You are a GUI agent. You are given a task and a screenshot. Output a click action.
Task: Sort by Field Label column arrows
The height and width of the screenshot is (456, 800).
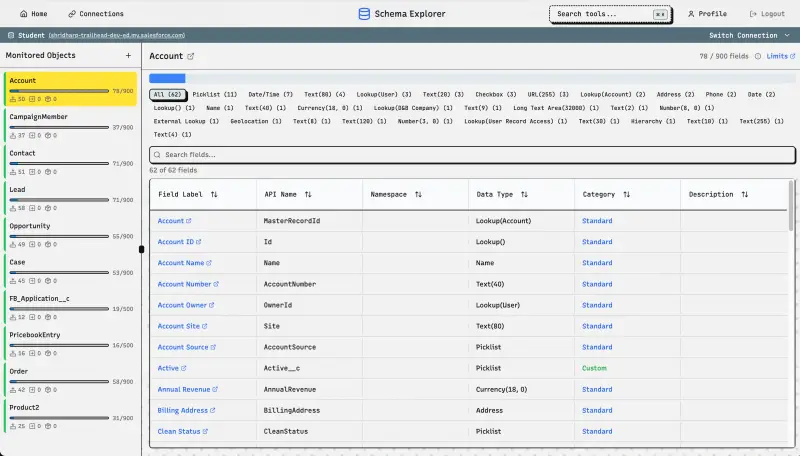(214, 194)
